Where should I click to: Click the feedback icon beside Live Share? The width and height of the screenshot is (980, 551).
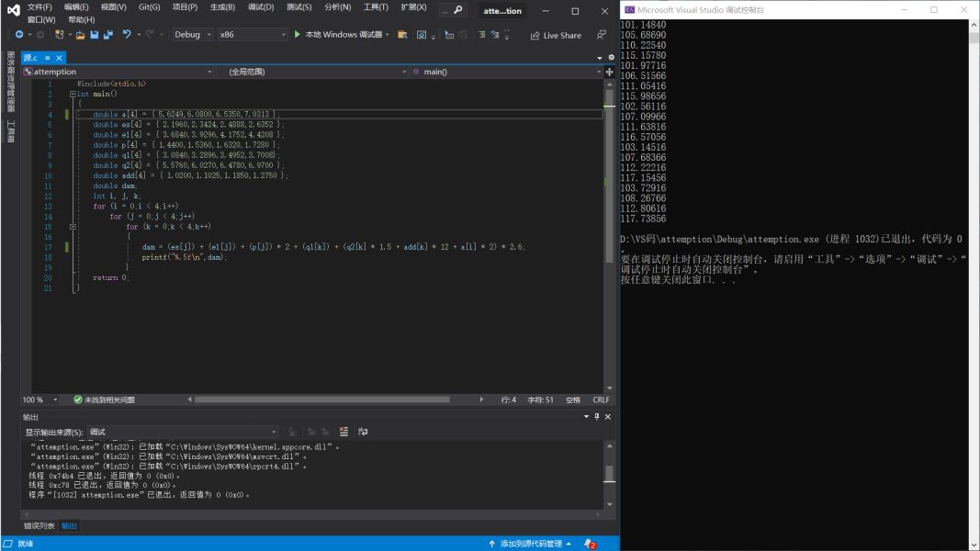click(602, 35)
